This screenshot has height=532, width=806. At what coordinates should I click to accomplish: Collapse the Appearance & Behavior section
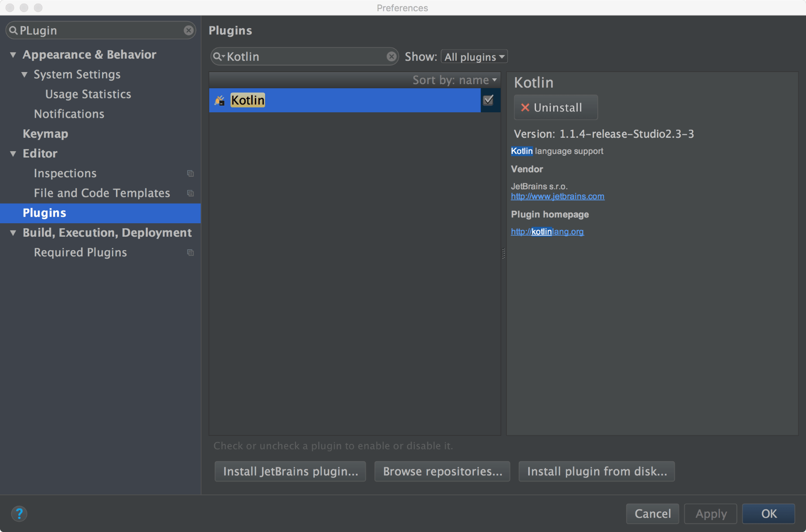pos(13,54)
